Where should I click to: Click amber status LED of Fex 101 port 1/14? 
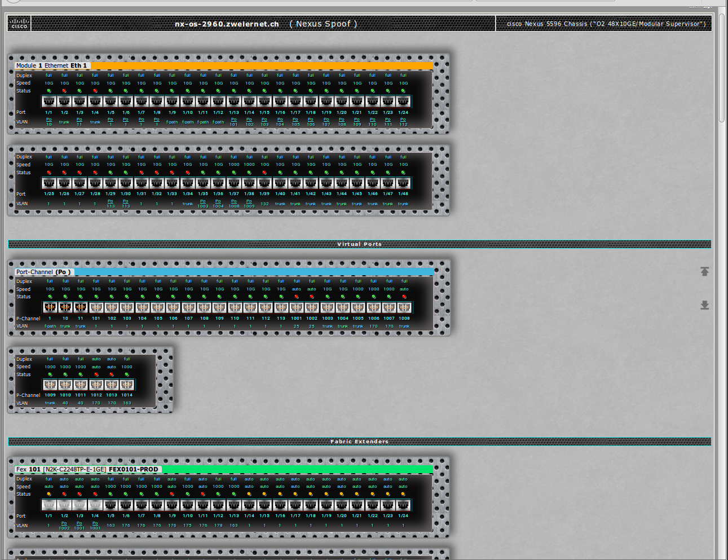pos(249,494)
